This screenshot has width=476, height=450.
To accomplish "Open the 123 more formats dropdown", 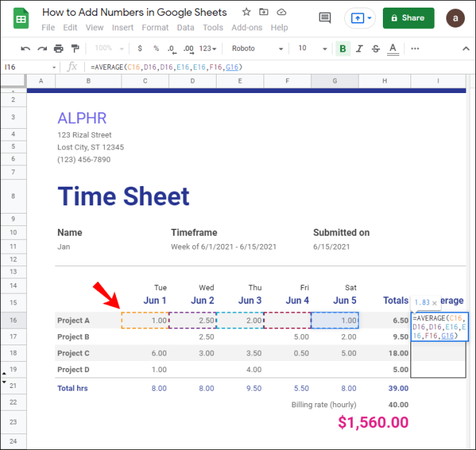I will coord(208,48).
